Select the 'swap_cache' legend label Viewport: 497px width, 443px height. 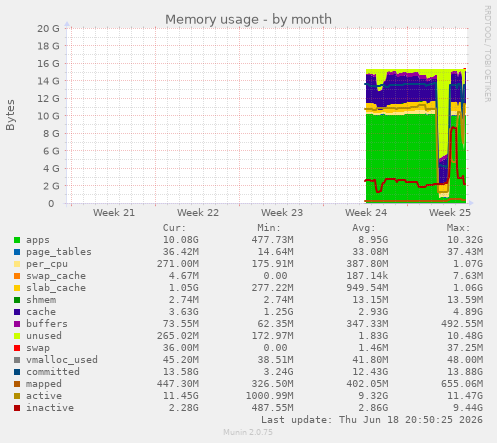click(56, 276)
